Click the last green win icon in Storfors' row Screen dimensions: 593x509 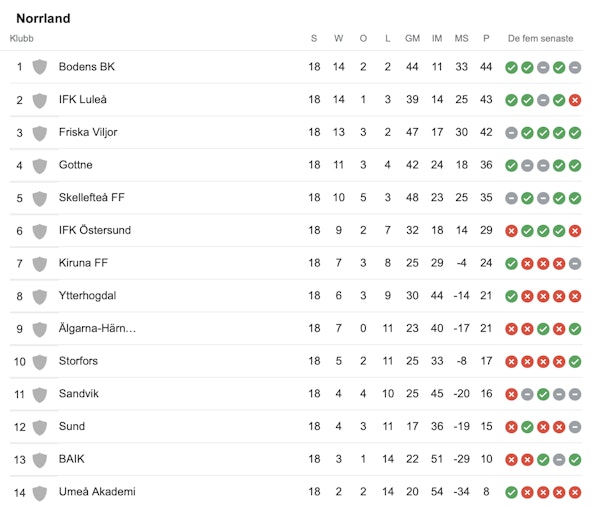coord(575,362)
